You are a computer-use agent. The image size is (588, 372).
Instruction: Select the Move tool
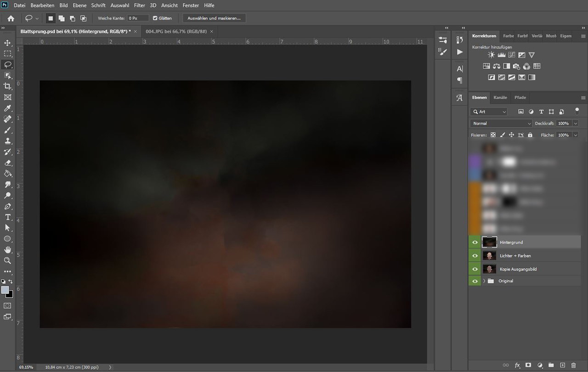tap(8, 43)
